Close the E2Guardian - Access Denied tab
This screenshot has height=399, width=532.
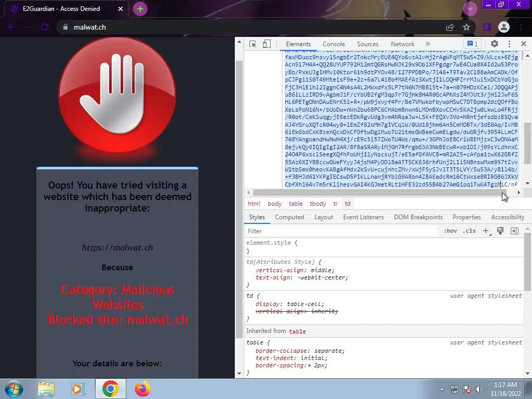pyautogui.click(x=121, y=9)
